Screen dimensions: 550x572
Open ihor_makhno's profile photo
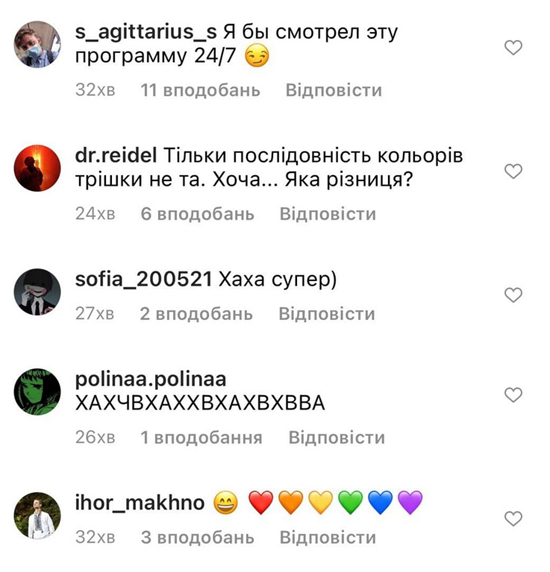[x=37, y=515]
